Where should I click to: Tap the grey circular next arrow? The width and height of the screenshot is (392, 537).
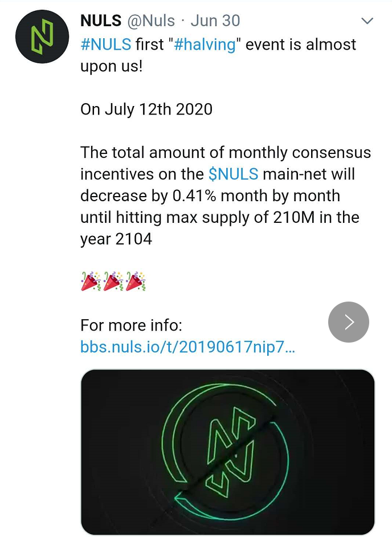(349, 322)
